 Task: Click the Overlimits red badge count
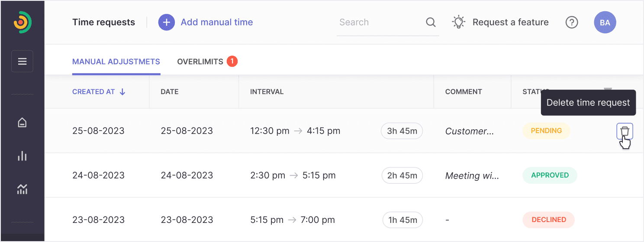pos(232,62)
